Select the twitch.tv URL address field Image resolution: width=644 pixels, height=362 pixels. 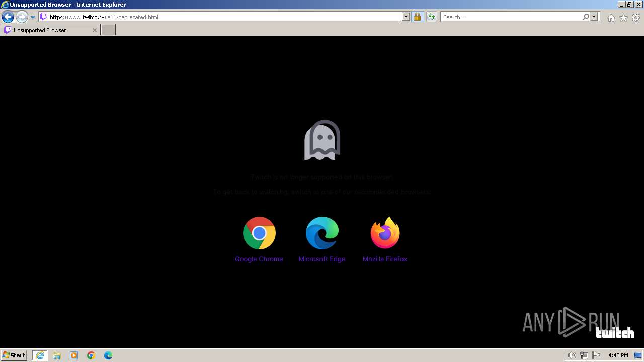[225, 17]
